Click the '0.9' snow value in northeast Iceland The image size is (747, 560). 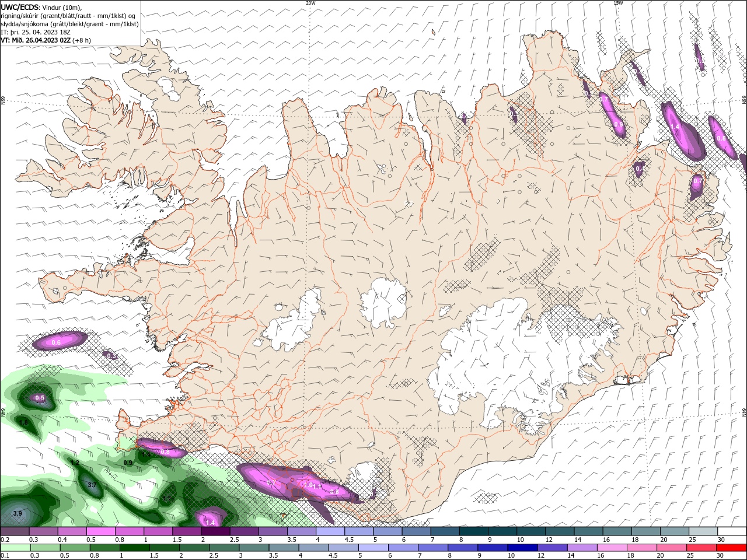[x=619, y=124]
